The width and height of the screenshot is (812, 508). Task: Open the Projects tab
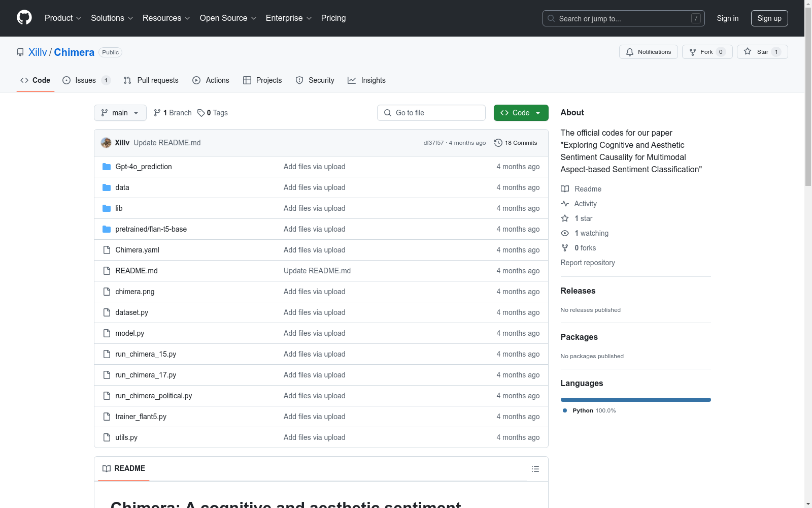coord(262,80)
